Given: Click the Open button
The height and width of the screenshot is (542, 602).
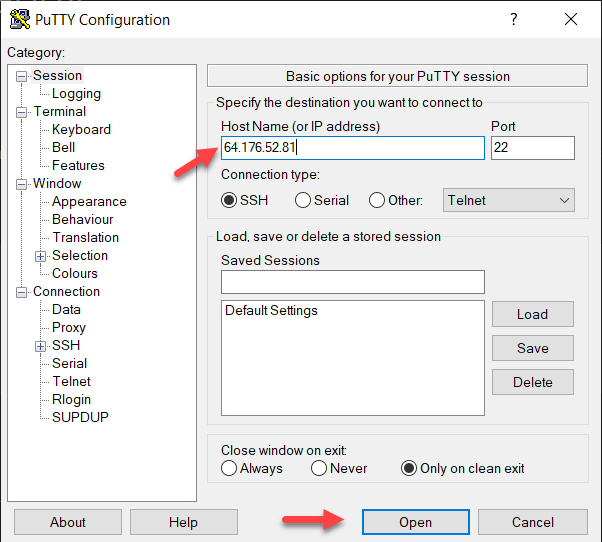Looking at the screenshot, I should [x=415, y=522].
